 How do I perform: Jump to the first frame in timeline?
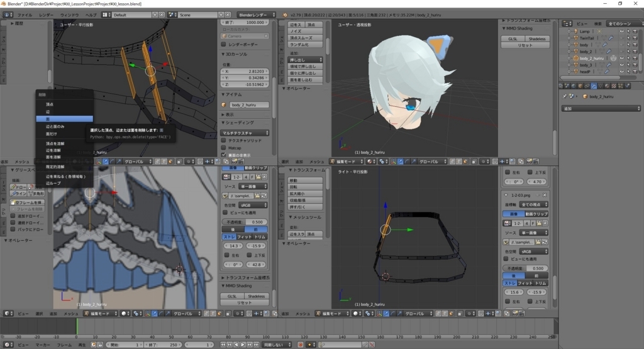pos(223,345)
